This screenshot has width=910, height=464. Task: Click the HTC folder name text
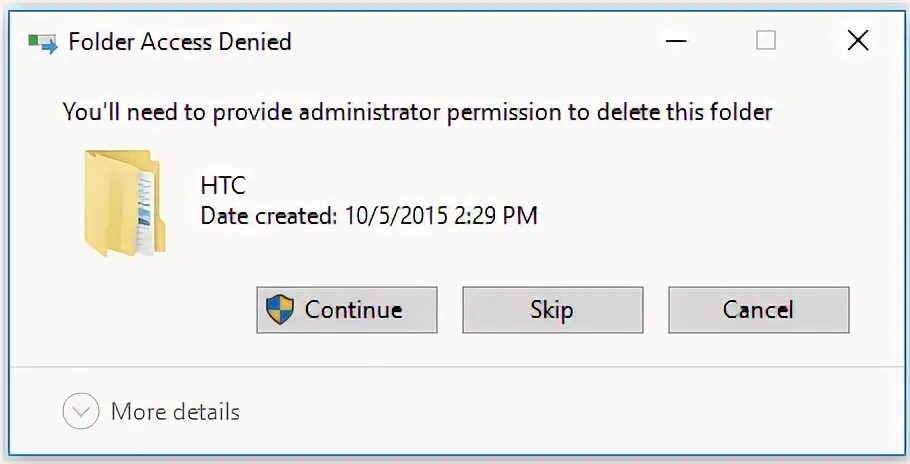tap(223, 186)
